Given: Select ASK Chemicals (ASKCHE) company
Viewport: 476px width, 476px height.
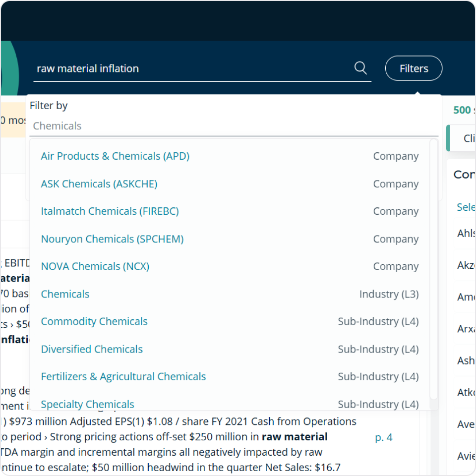Looking at the screenshot, I should click(230, 184).
